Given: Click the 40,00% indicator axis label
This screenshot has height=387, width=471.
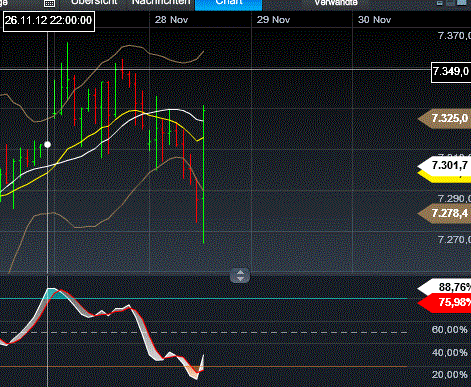Looking at the screenshot, I should (449, 352).
